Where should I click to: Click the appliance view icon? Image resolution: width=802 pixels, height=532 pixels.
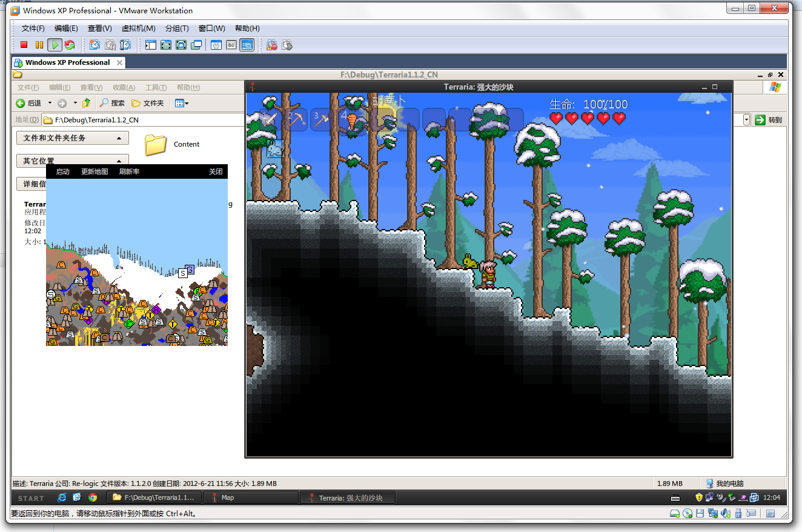click(x=231, y=45)
